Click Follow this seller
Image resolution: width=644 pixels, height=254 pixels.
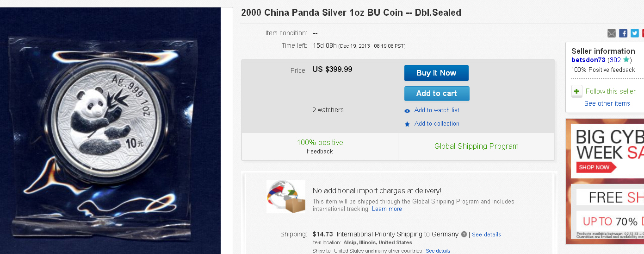(611, 91)
